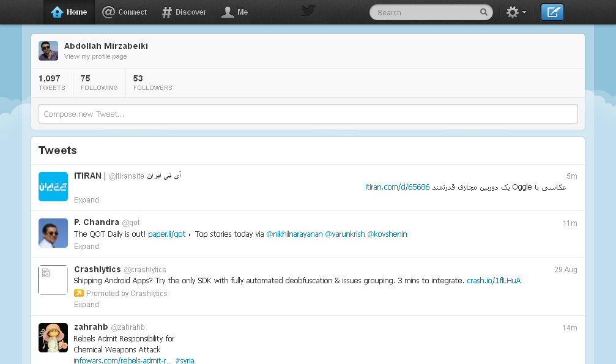
Task: Click the ITIRAN avatar image
Action: coord(53,187)
